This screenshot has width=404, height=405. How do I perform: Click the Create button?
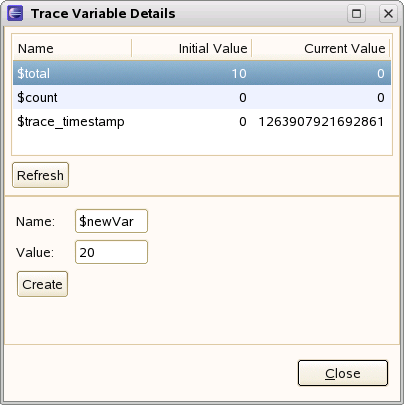[x=42, y=284]
